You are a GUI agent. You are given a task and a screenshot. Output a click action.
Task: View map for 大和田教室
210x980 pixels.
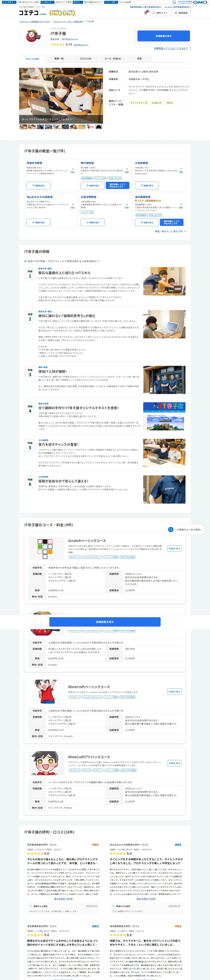tap(147, 186)
